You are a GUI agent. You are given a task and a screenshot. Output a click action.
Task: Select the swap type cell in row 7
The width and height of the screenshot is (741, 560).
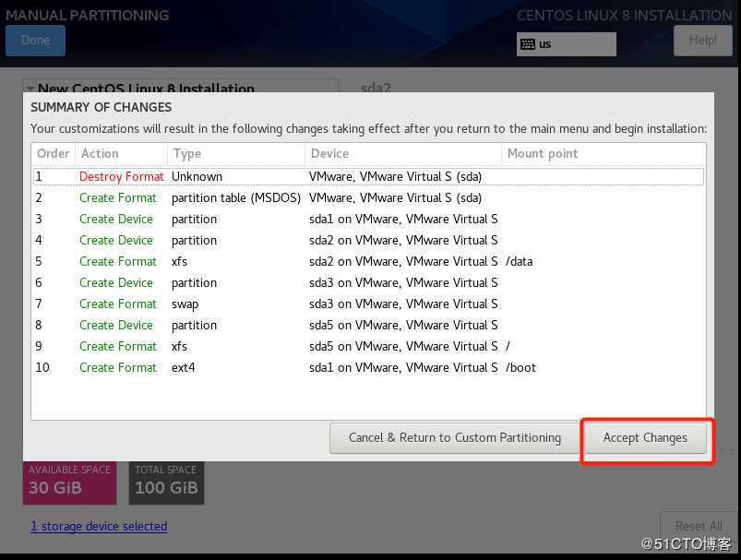pyautogui.click(x=185, y=304)
